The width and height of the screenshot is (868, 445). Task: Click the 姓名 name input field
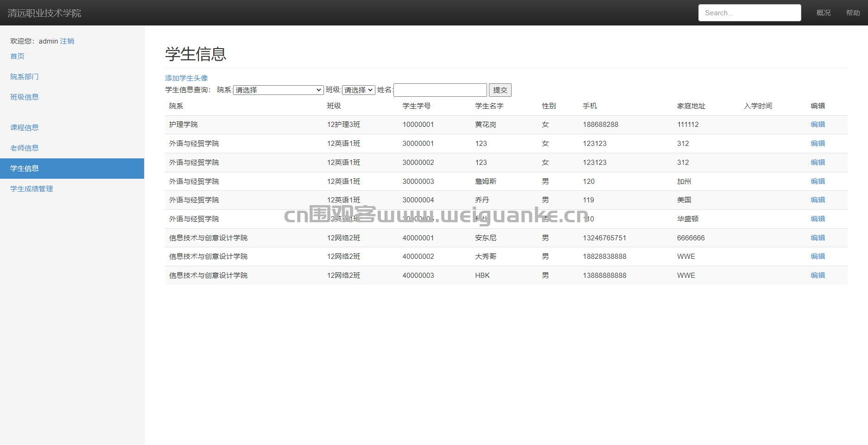[x=440, y=90]
